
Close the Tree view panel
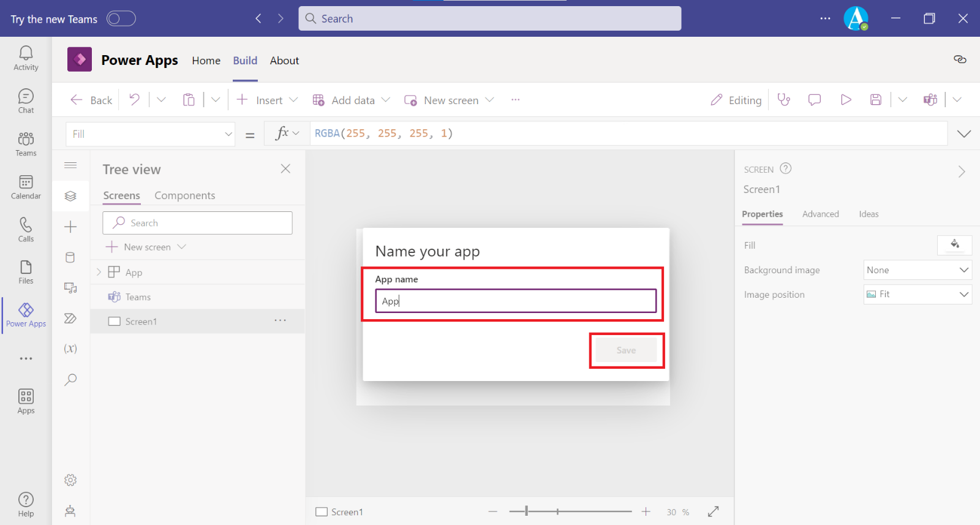[285, 169]
